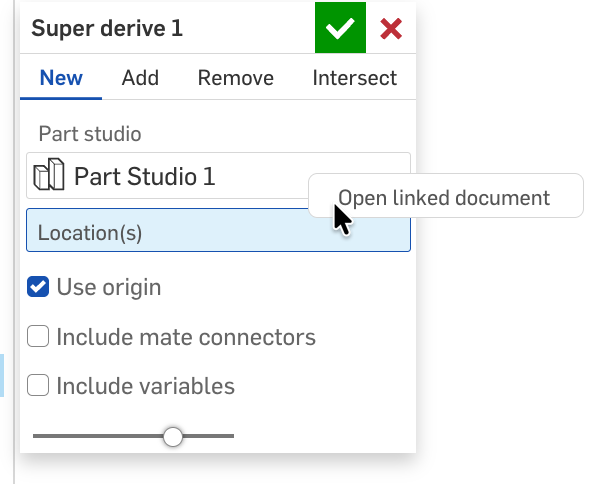Click the blue highlight strip at left edge
Image resolution: width=604 pixels, height=484 pixels.
[2, 375]
